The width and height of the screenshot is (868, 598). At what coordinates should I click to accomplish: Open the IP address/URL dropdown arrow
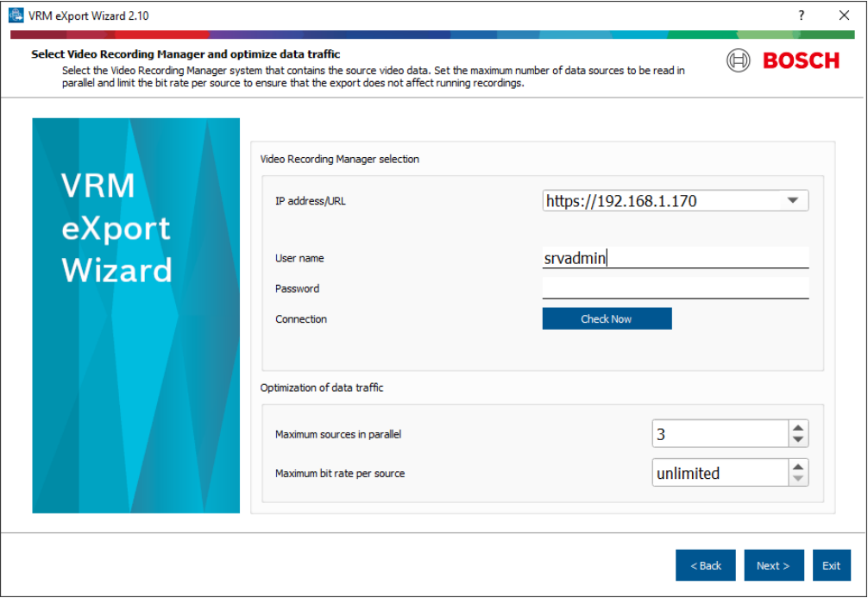[x=793, y=200]
